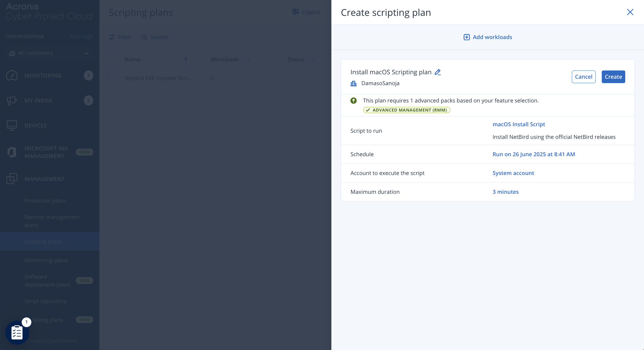
Task: Edit plan name using the pencil icon
Action: tap(438, 72)
